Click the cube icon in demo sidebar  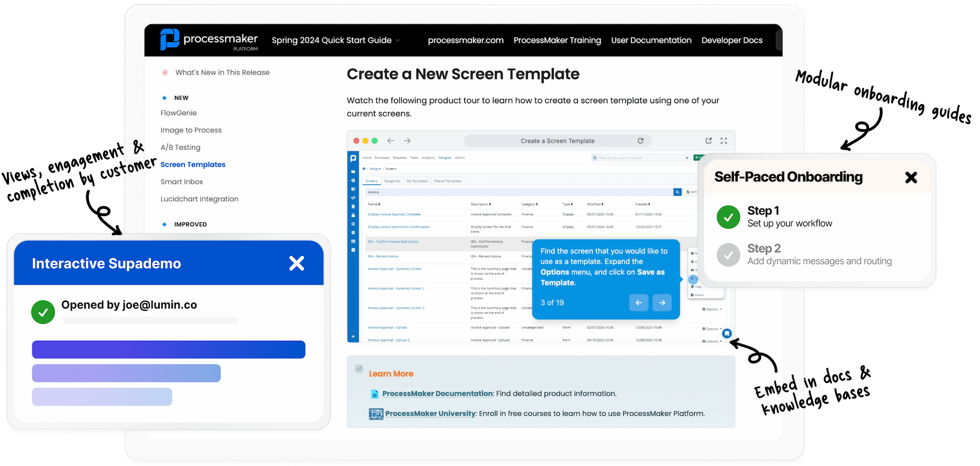353,189
